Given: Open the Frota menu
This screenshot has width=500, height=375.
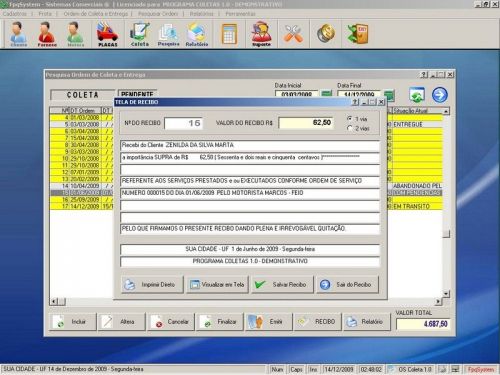Looking at the screenshot, I should [x=45, y=14].
